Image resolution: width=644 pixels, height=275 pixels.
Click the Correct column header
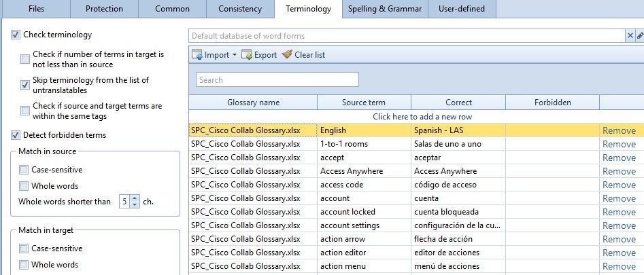pos(458,103)
